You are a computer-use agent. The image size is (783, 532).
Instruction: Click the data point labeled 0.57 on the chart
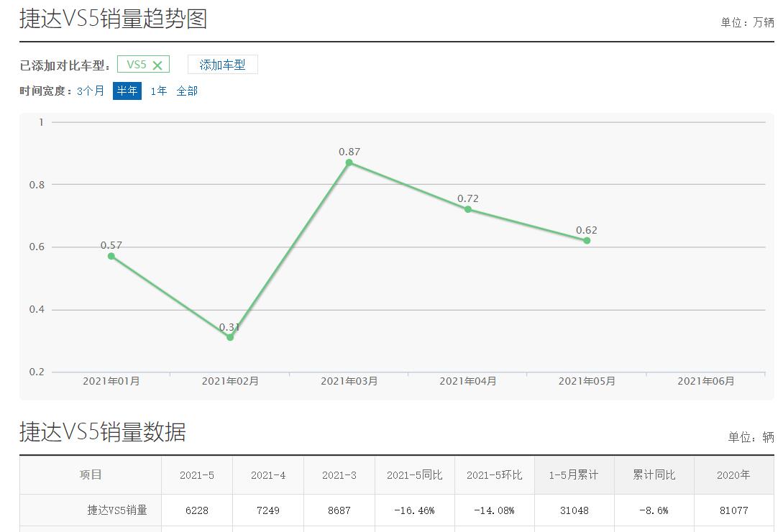(x=111, y=255)
